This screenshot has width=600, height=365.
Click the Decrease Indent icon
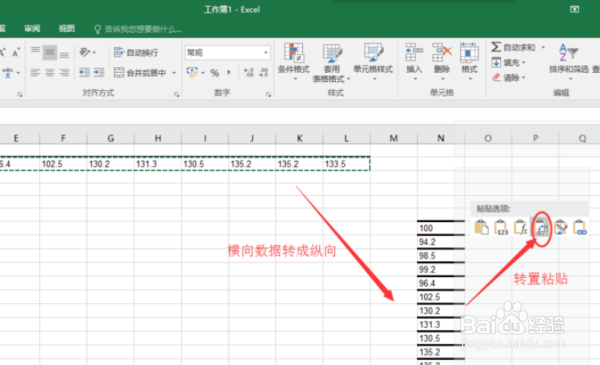(84, 72)
